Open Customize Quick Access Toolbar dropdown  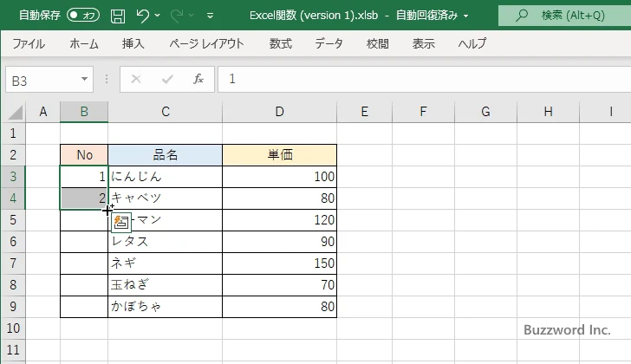click(x=211, y=15)
